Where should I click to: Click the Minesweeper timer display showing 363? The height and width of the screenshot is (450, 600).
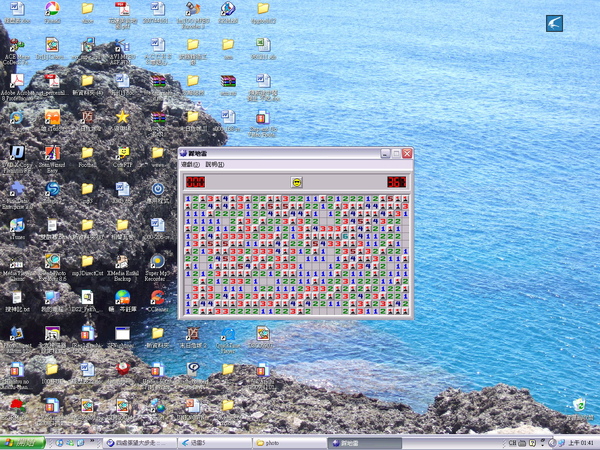pyautogui.click(x=396, y=182)
